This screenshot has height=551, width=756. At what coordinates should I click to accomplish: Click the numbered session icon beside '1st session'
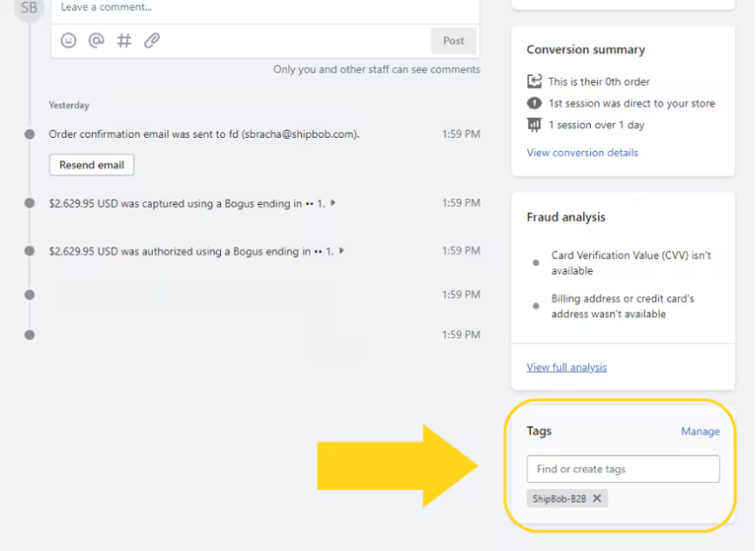534,102
